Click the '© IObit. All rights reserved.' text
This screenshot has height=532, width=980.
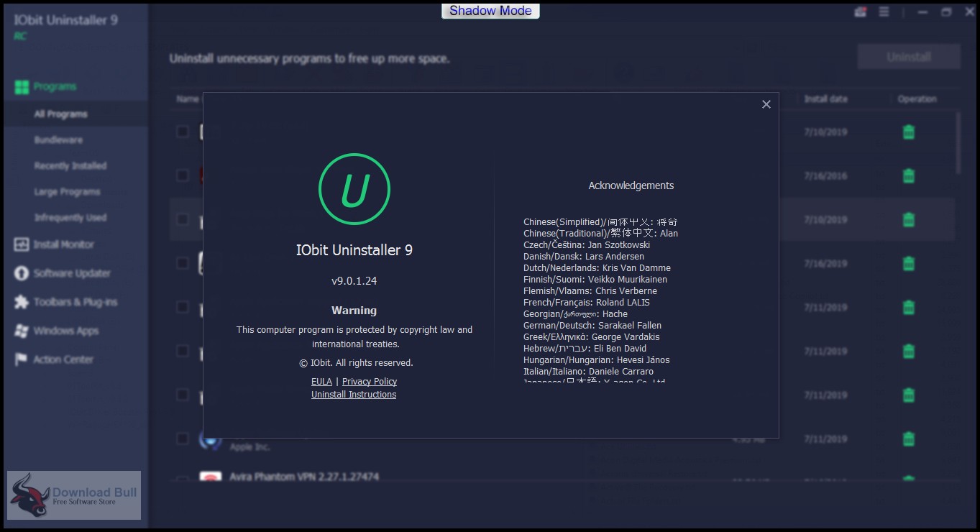point(356,363)
